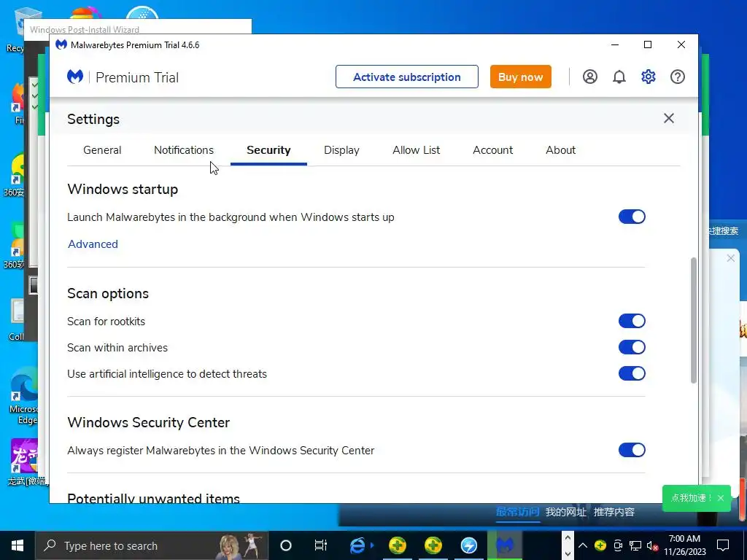Switch to the Display tab
The image size is (747, 560).
(x=341, y=150)
